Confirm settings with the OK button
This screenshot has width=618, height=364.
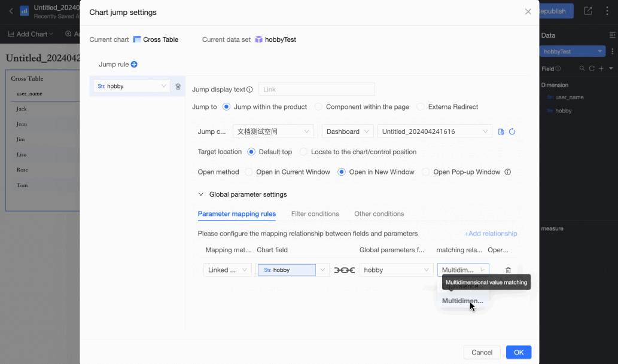tap(518, 352)
